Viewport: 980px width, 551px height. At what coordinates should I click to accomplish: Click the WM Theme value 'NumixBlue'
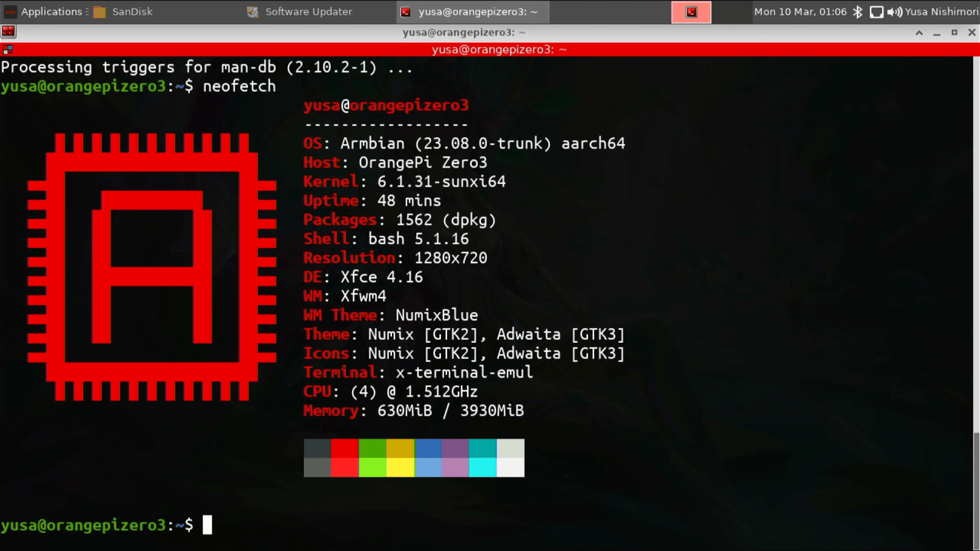coord(437,315)
